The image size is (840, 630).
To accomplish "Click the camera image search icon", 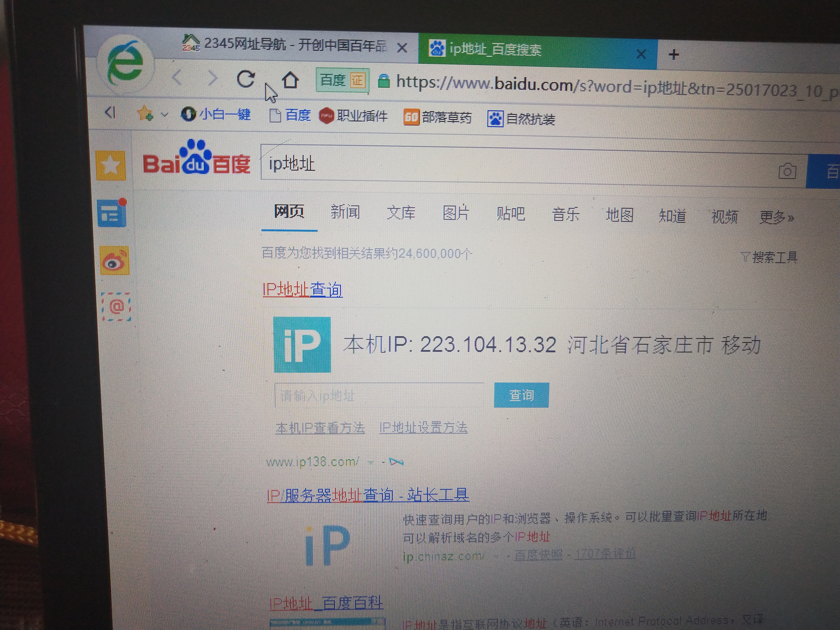I will point(787,172).
